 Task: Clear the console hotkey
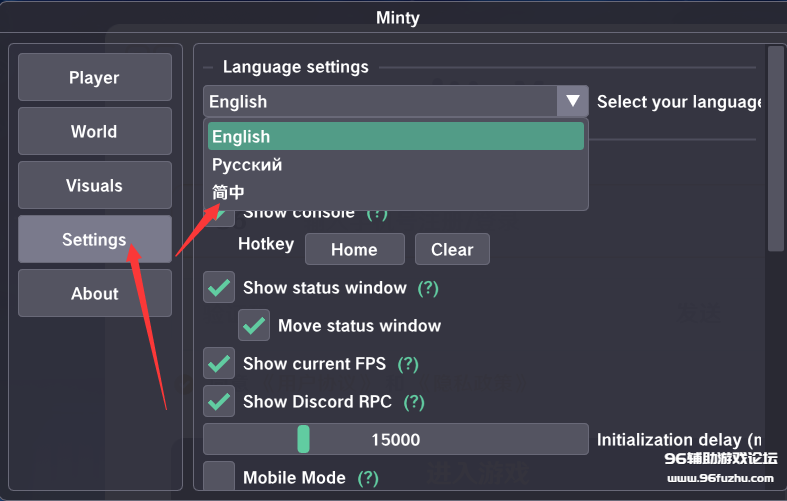click(452, 249)
